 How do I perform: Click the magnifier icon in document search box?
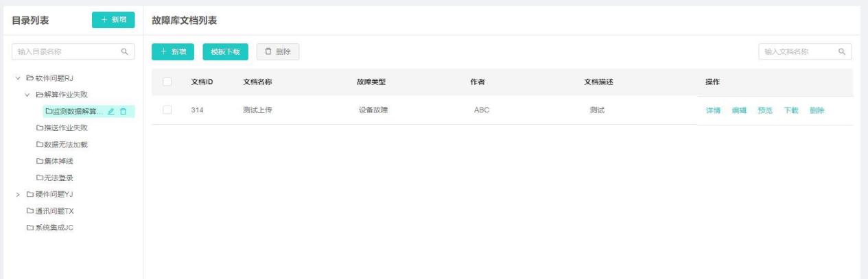(x=841, y=51)
